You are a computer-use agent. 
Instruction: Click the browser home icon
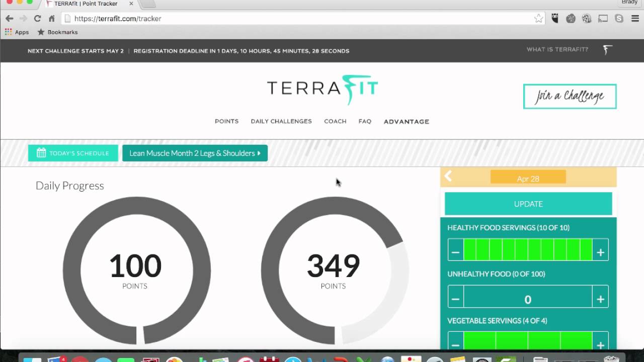point(51,19)
